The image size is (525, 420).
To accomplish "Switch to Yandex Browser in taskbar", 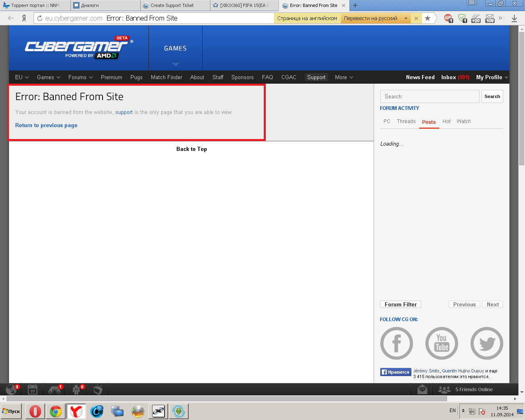I will point(76,411).
